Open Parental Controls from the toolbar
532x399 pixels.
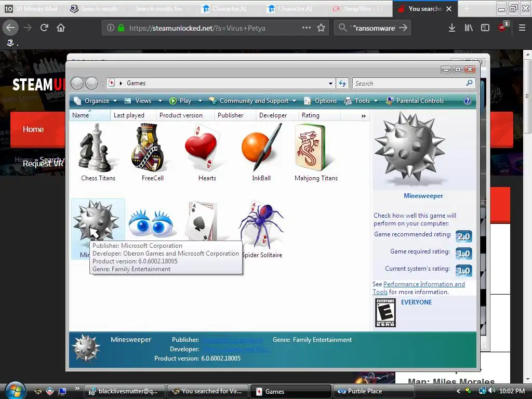415,101
